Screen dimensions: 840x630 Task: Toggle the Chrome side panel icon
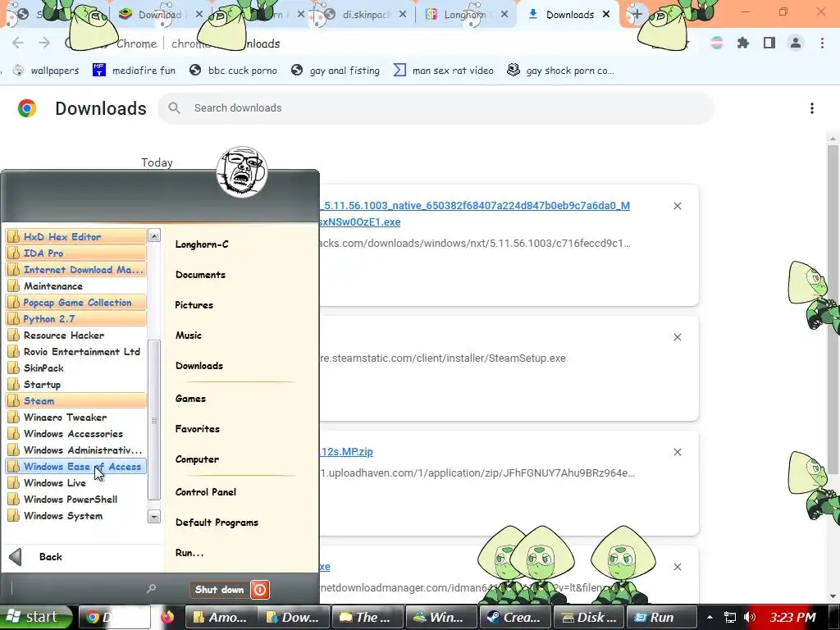(769, 43)
